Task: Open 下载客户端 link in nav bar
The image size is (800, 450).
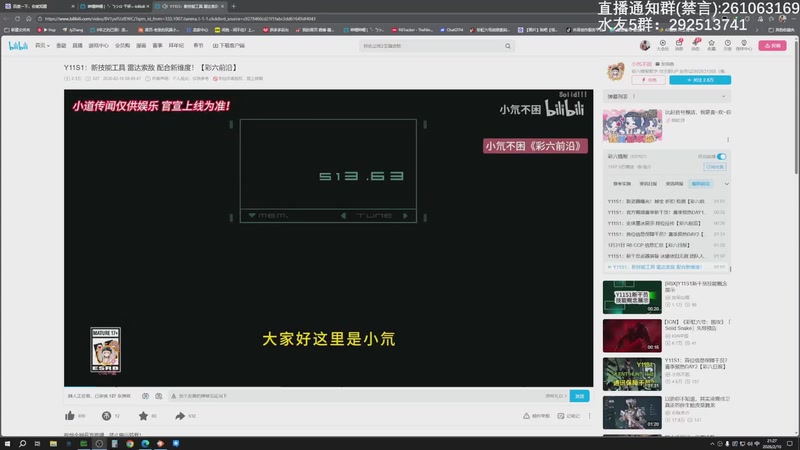Action: pyautogui.click(x=229, y=45)
